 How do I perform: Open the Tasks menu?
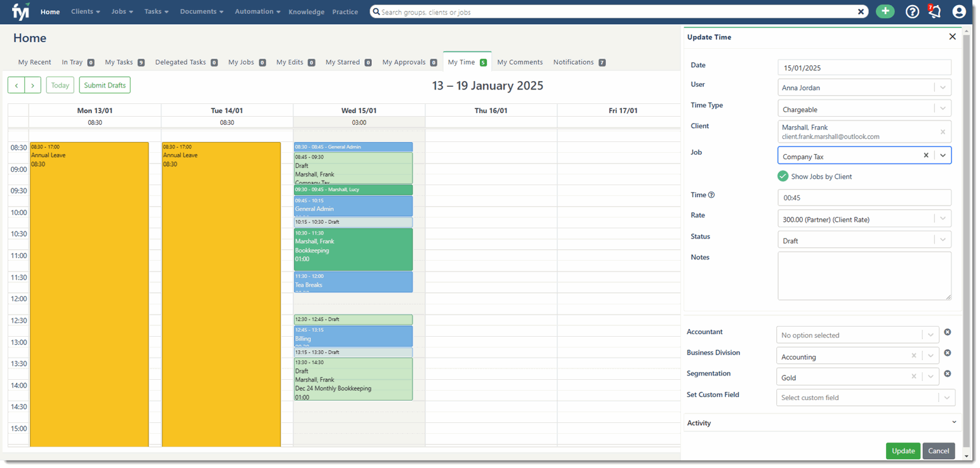click(156, 11)
